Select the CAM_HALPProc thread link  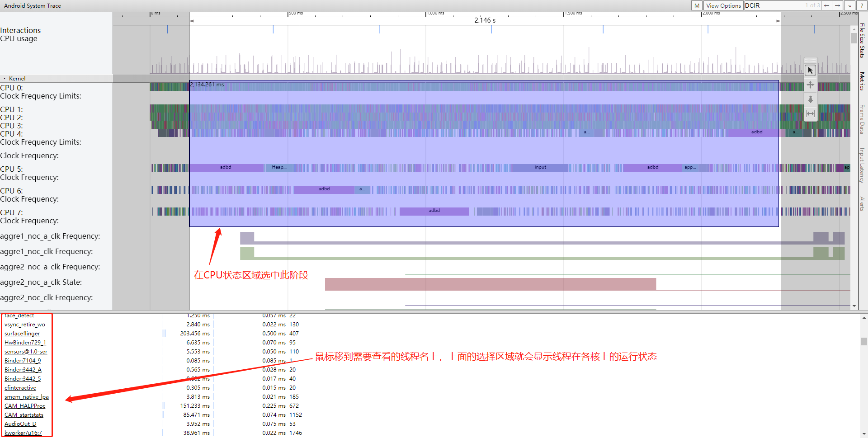click(25, 405)
